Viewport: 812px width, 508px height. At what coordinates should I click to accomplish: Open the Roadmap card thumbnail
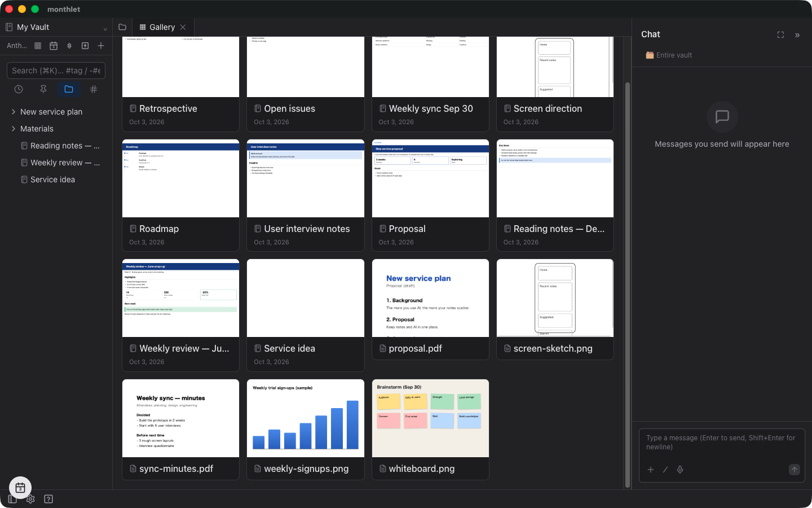(x=181, y=178)
